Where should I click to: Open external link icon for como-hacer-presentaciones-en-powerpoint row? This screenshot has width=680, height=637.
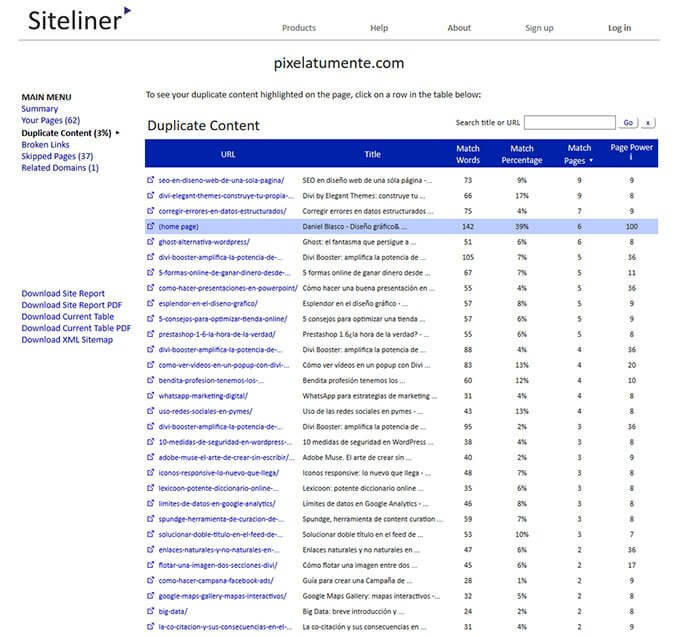[x=150, y=287]
